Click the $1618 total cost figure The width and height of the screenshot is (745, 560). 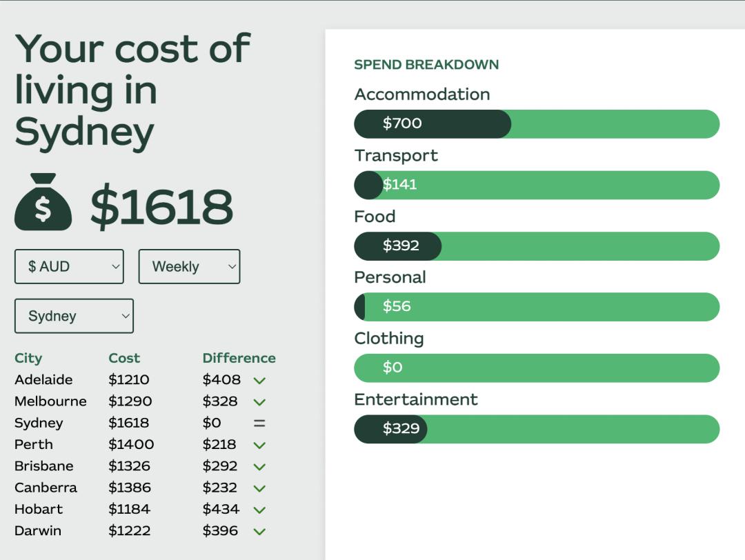(161, 206)
